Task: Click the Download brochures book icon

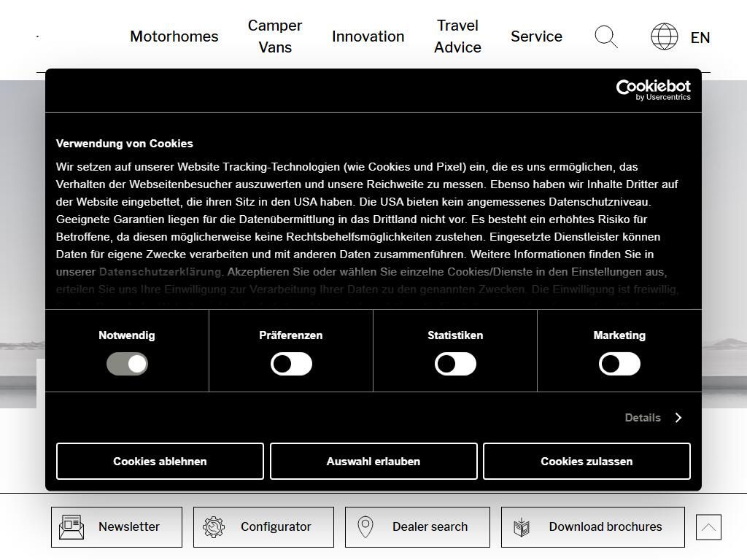Action: [x=522, y=527]
